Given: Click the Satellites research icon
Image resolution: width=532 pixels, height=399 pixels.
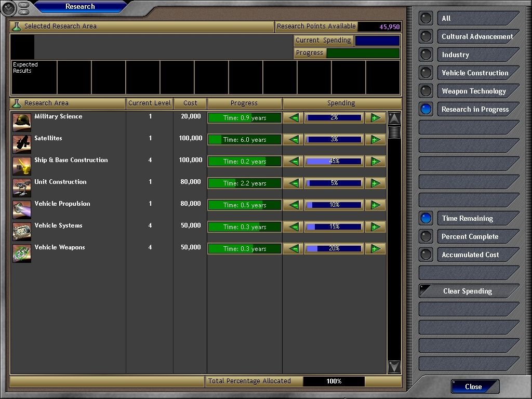Looking at the screenshot, I should (x=22, y=144).
